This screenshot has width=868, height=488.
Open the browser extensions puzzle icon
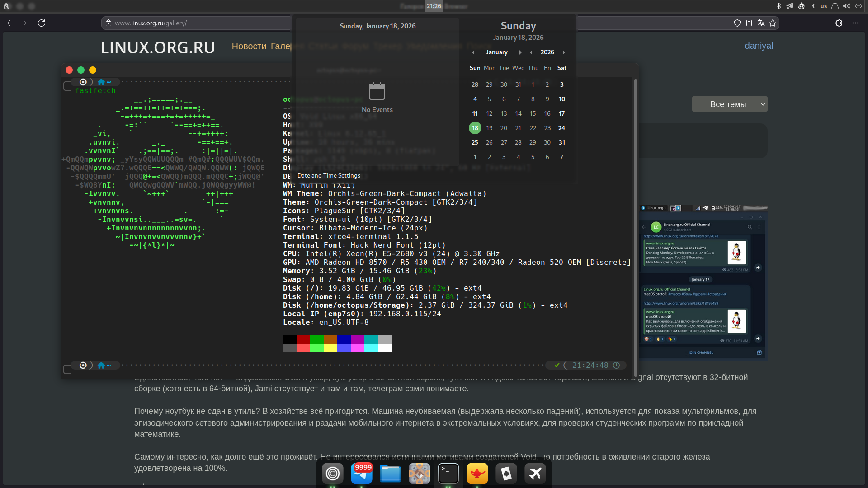point(839,23)
